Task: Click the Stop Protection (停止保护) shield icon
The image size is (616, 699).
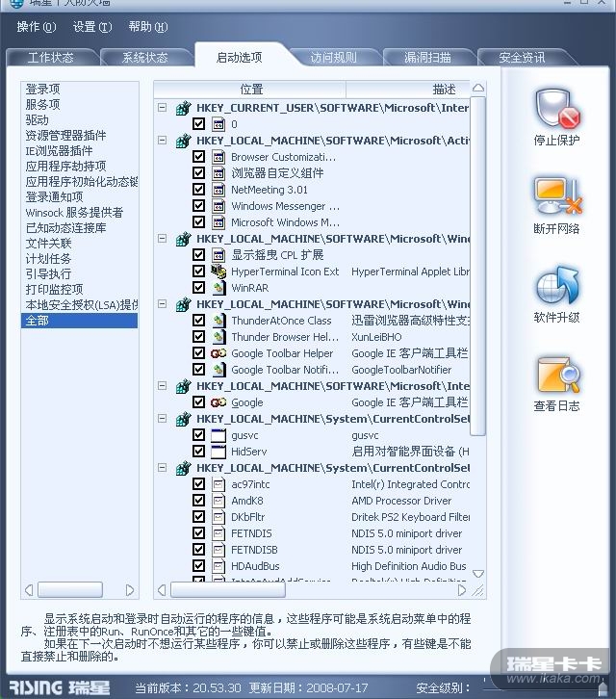Action: (x=557, y=109)
